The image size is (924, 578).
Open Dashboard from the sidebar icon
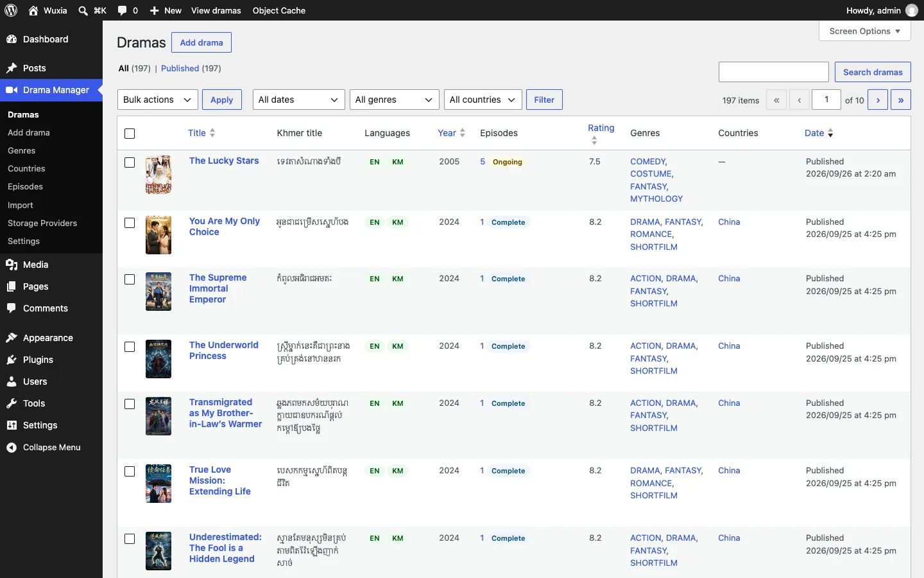[x=12, y=39]
